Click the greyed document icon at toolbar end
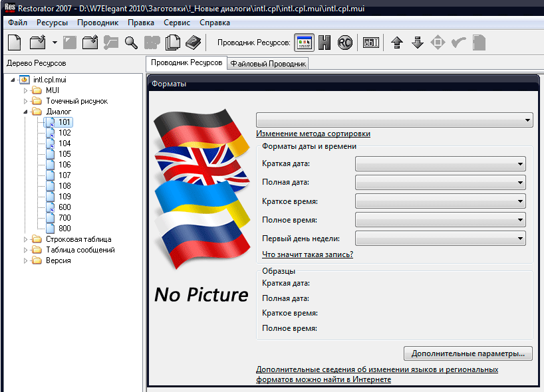Image resolution: width=544 pixels, height=392 pixels. tap(479, 43)
